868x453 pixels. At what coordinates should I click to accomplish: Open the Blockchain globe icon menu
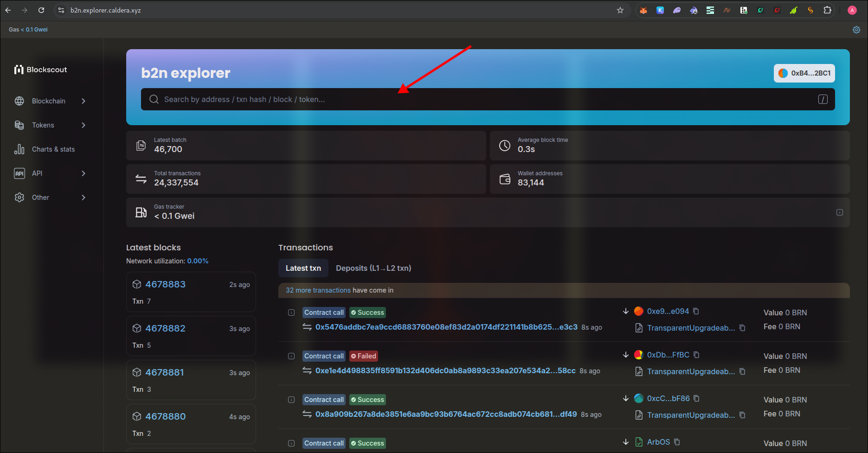tap(19, 101)
